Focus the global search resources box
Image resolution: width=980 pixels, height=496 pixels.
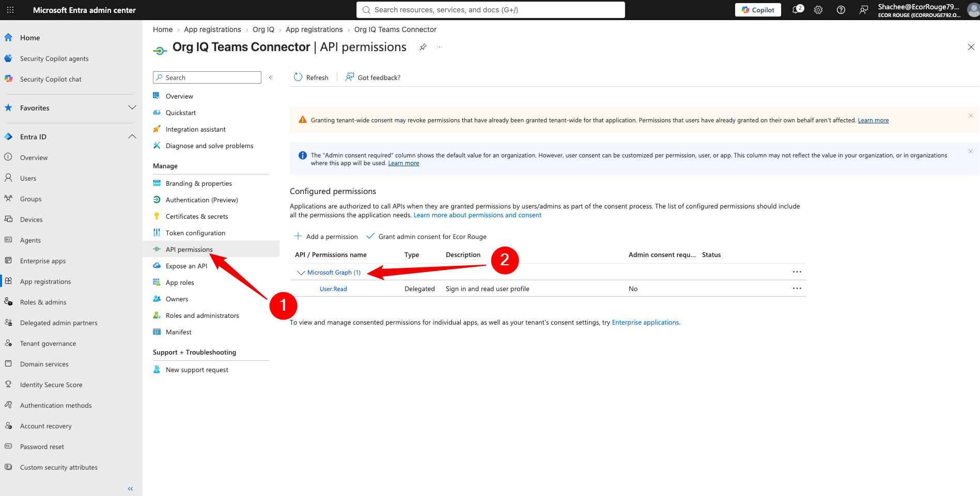pyautogui.click(x=491, y=10)
